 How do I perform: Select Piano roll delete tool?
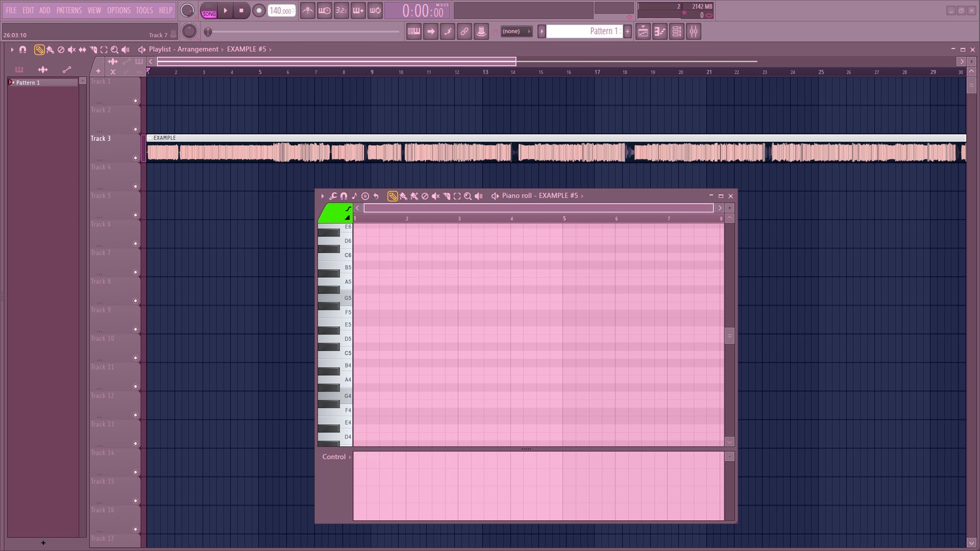(x=425, y=196)
